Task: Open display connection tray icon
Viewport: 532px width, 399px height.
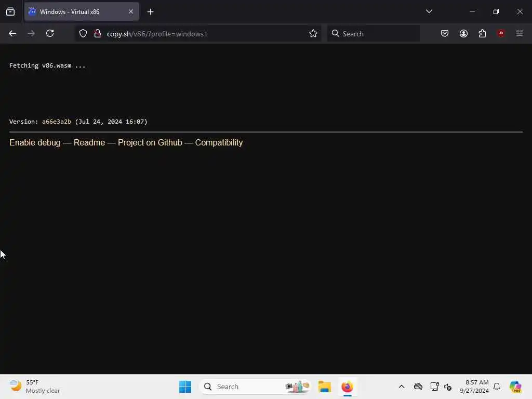Action: click(x=435, y=387)
